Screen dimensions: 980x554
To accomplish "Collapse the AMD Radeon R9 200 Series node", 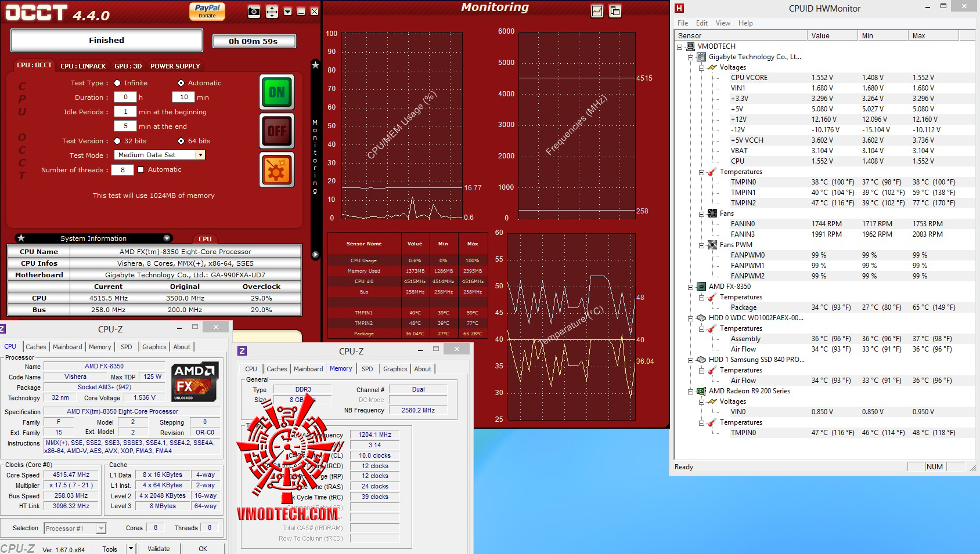I will [691, 391].
